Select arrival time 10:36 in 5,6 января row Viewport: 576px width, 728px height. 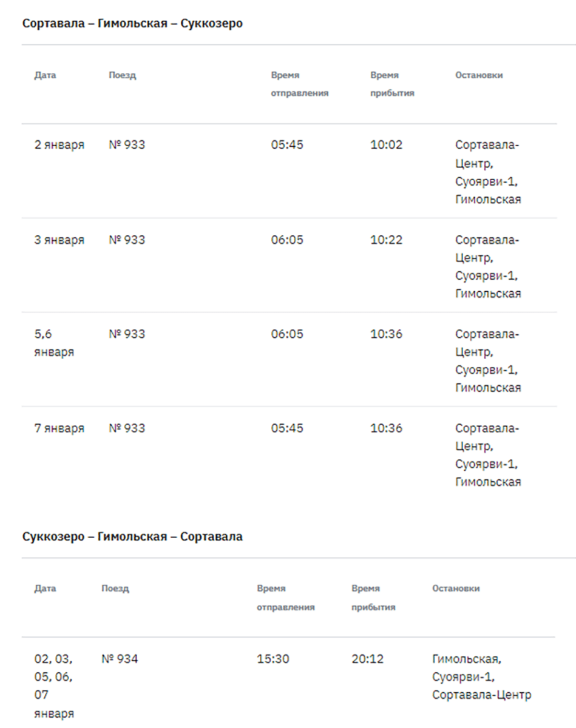[x=386, y=334]
